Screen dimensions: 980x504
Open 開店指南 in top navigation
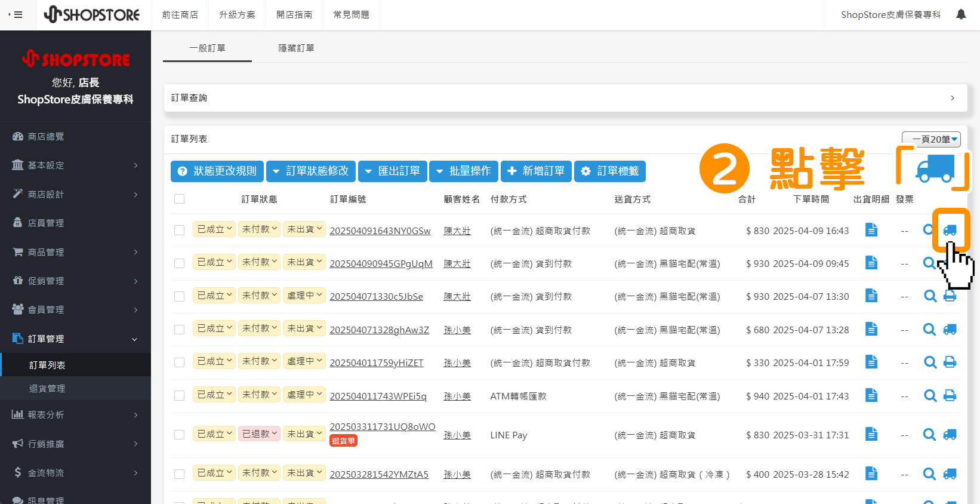point(294,15)
